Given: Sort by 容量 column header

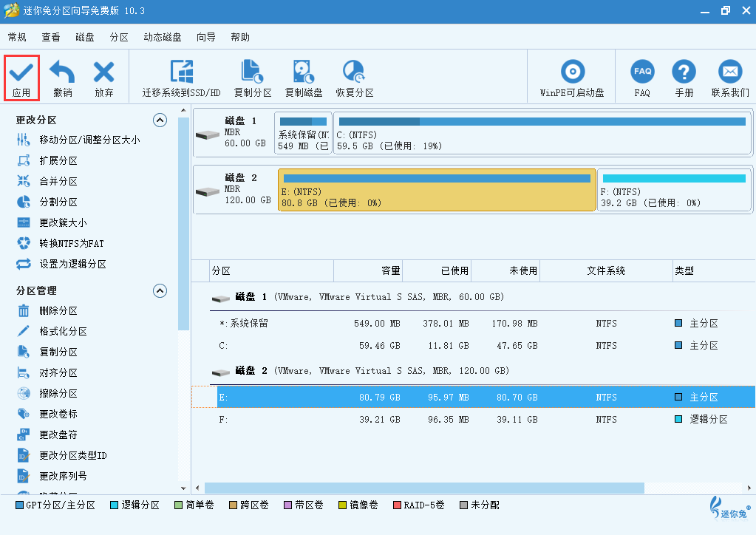Looking at the screenshot, I should (368, 271).
